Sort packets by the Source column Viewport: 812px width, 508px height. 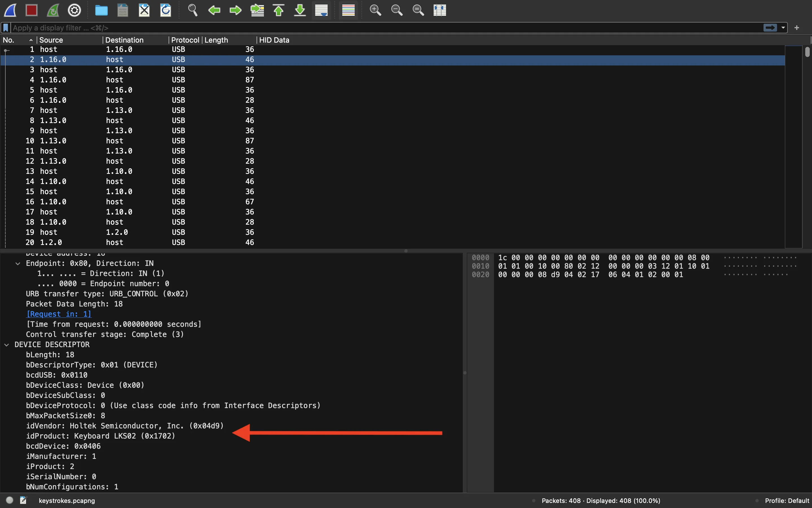pyautogui.click(x=69, y=40)
